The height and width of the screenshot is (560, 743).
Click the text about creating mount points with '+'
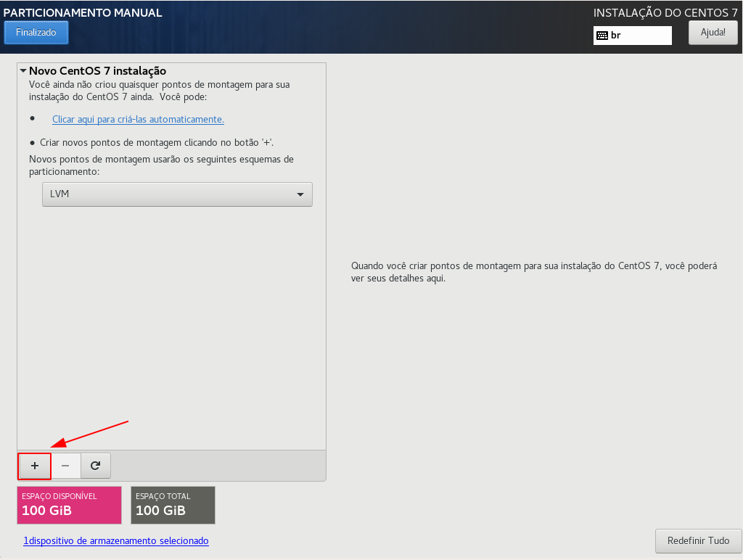[x=157, y=143]
